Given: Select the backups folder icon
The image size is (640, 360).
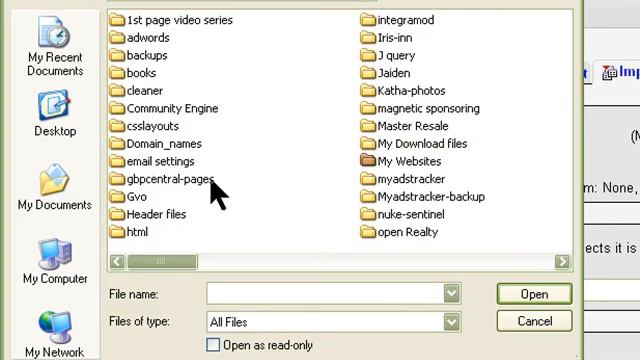Looking at the screenshot, I should tap(117, 55).
